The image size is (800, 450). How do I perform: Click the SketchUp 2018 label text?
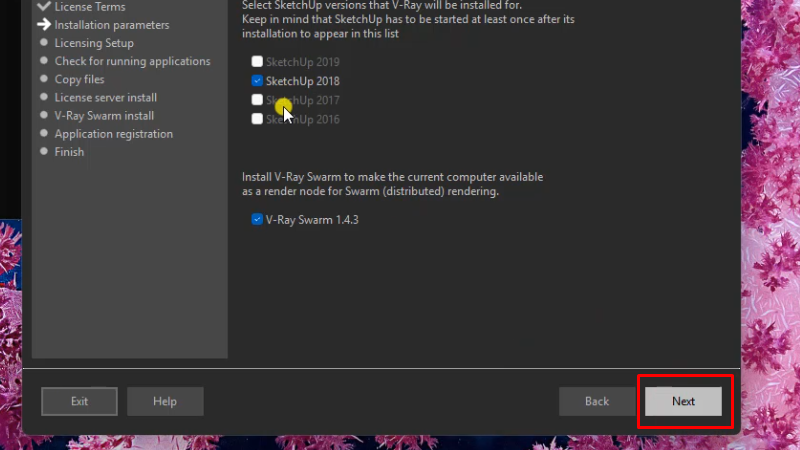(x=303, y=81)
